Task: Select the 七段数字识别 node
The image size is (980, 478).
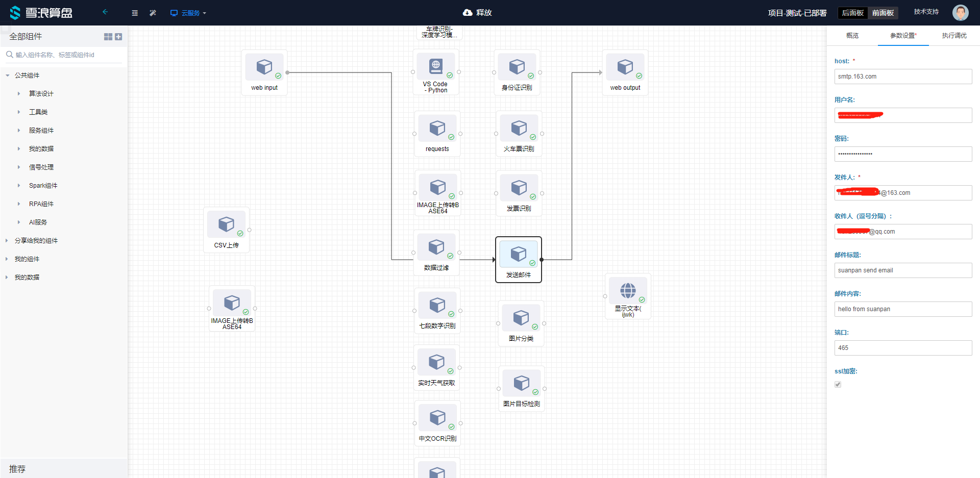Action: 437,311
